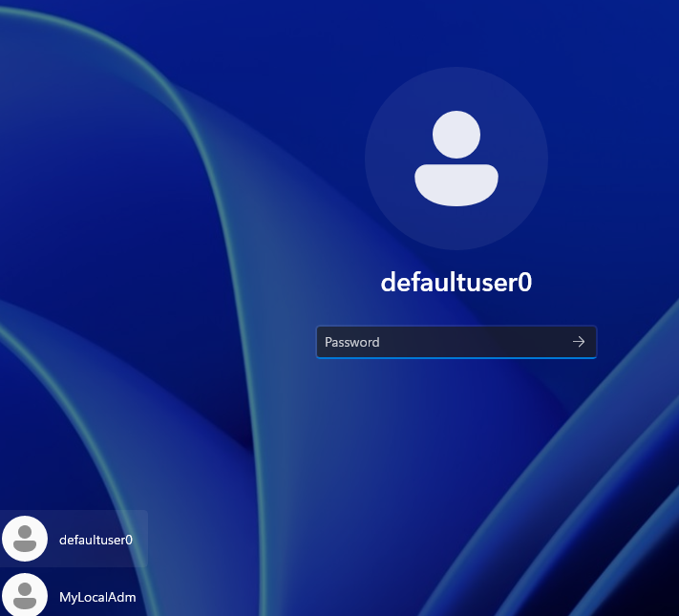Screen dimensions: 679x616
Task: Select the small MyLocalAdm avatar icon
Action: [25, 595]
